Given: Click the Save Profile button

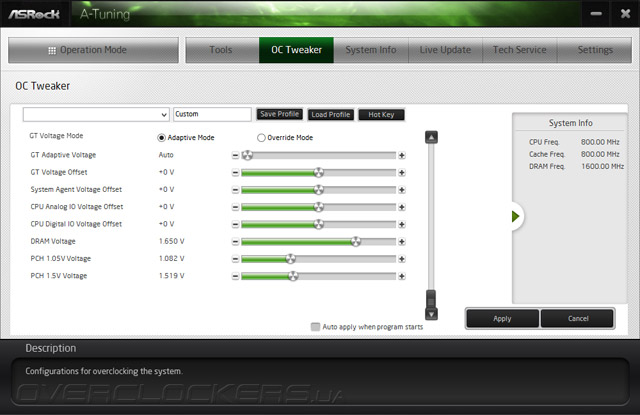Looking at the screenshot, I should [280, 114].
